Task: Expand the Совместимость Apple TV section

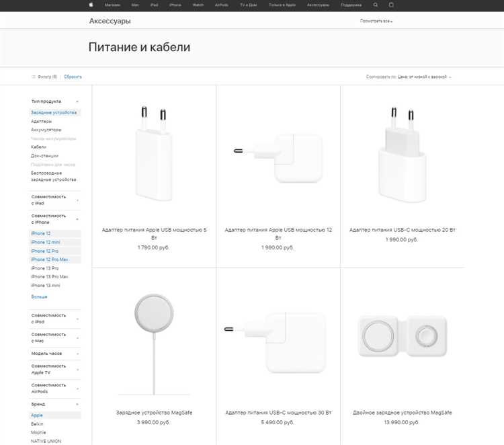Action: pos(54,369)
